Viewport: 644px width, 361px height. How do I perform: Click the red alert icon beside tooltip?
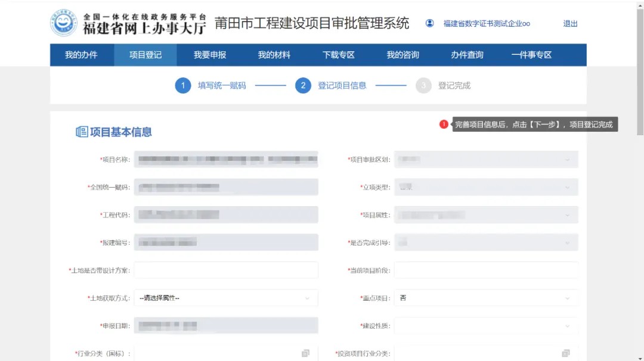[x=444, y=125]
